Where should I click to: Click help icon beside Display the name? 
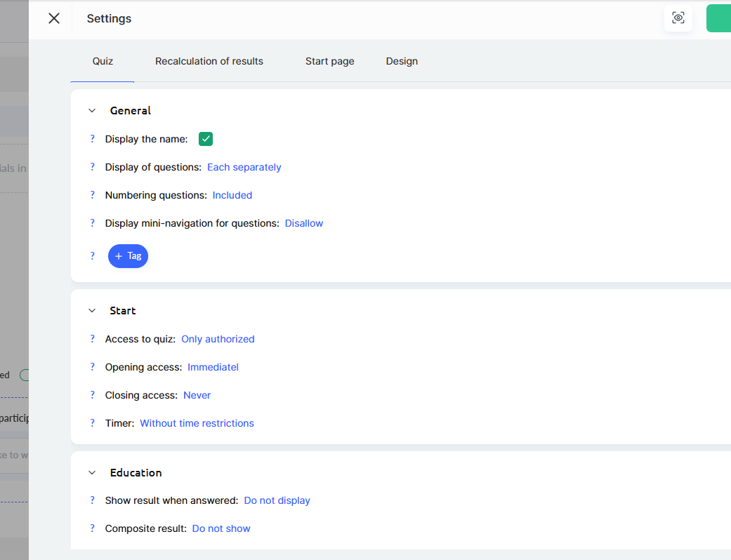[x=92, y=139]
